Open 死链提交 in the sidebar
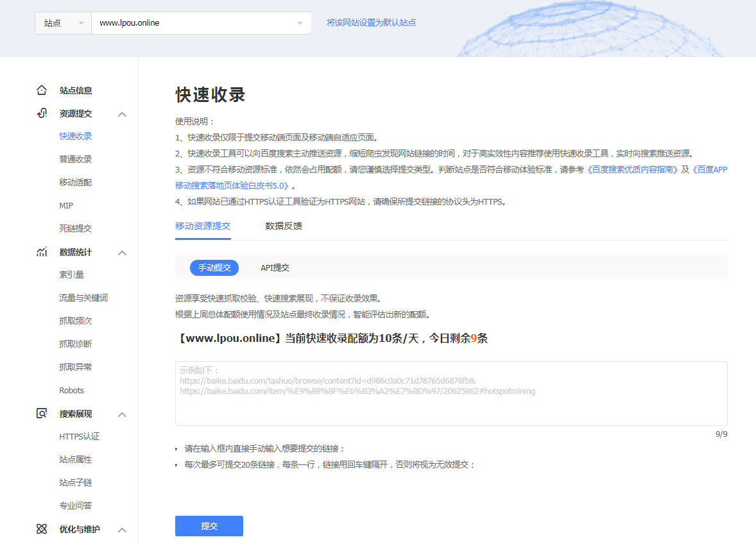Viewport: 756px width, 544px height. tap(76, 228)
